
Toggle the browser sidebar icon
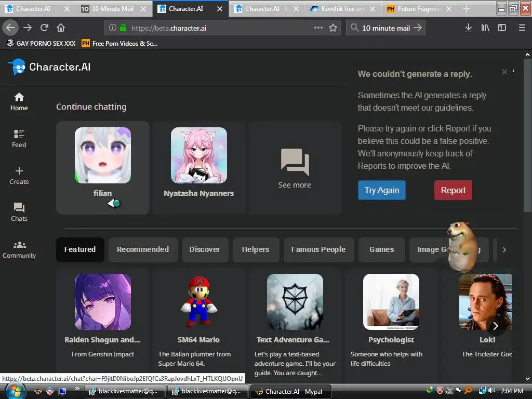coord(502,28)
